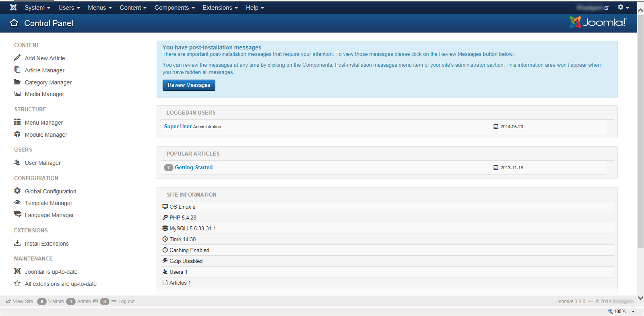Open Install Extensions link

point(47,244)
